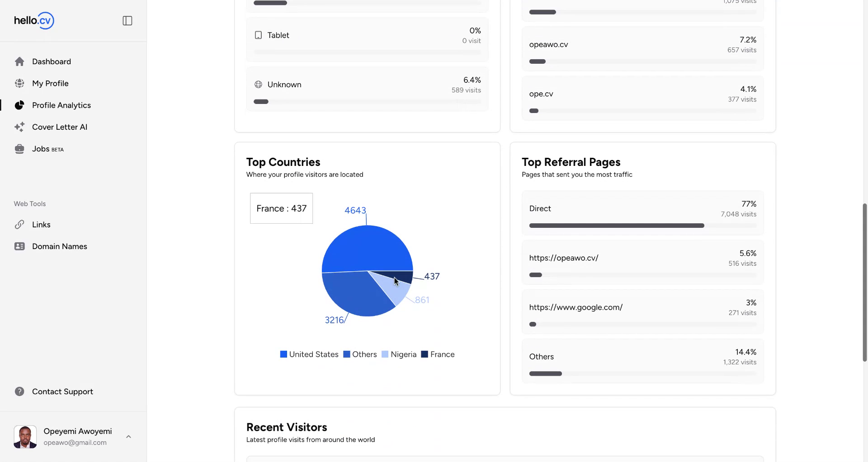Click the large United States pie slice
The height and width of the screenshot is (462, 868).
pos(366,248)
